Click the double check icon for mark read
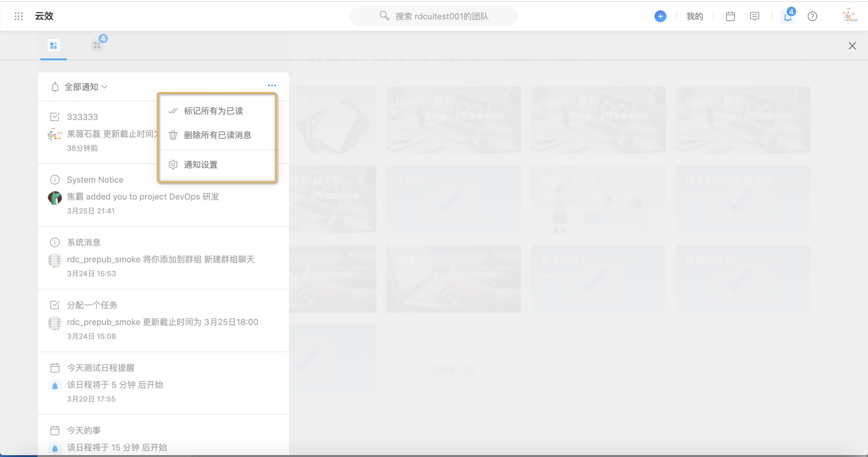 [173, 111]
